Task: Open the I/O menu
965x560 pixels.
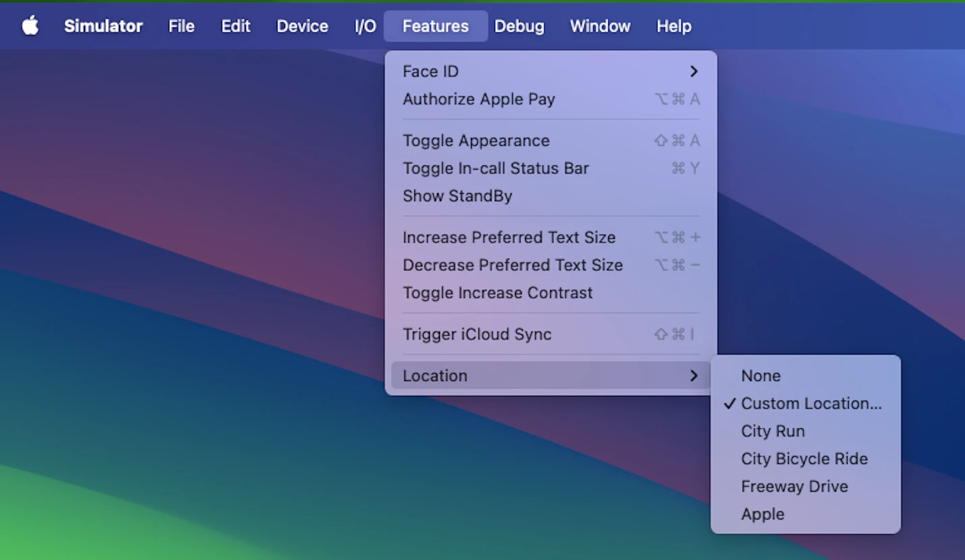Action: 366,26
